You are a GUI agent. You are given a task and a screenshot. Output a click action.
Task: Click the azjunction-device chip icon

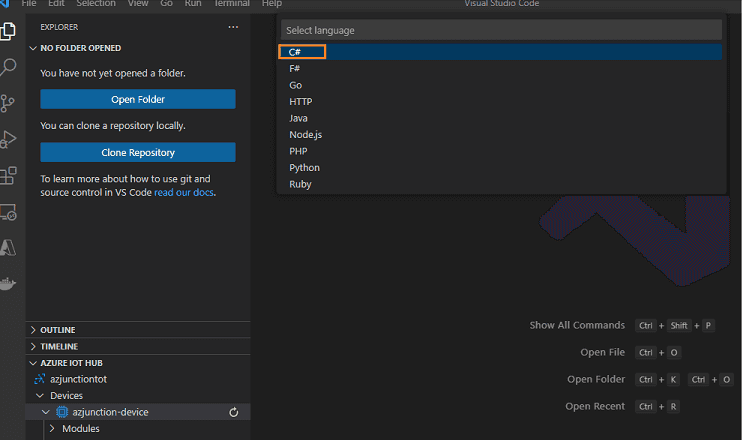pos(62,412)
